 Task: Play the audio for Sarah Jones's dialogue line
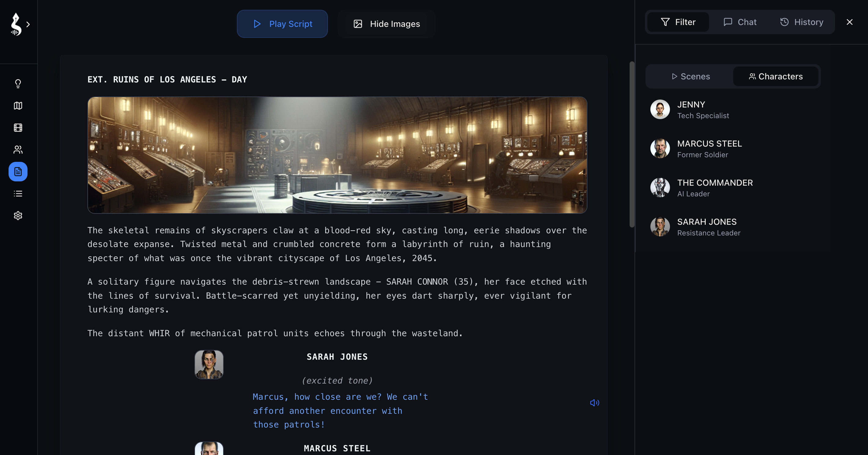click(x=595, y=402)
